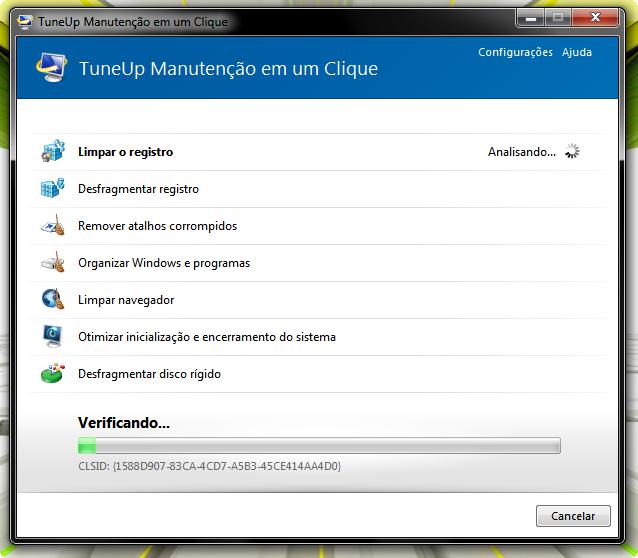The height and width of the screenshot is (558, 638).
Task: Open the Configurações link
Action: pos(515,52)
